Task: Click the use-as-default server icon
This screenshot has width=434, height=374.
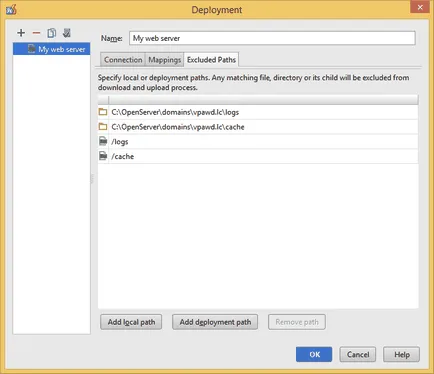Action: pyautogui.click(x=67, y=33)
